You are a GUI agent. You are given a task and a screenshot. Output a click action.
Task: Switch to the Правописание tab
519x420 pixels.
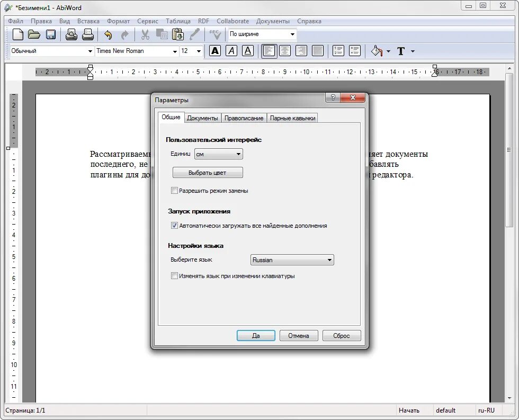[x=244, y=118]
